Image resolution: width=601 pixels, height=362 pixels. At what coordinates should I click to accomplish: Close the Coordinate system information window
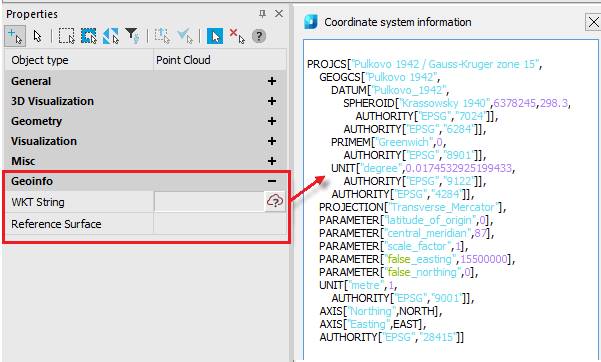pyautogui.click(x=593, y=22)
